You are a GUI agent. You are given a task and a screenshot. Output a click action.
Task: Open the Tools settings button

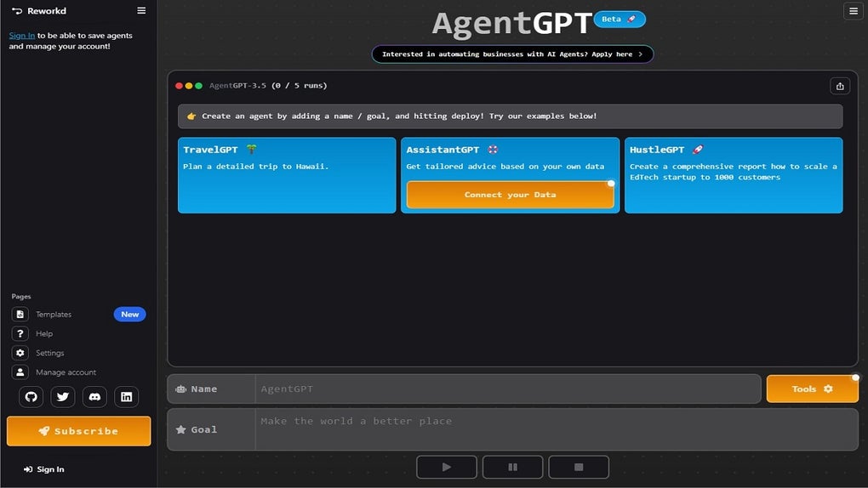point(812,389)
